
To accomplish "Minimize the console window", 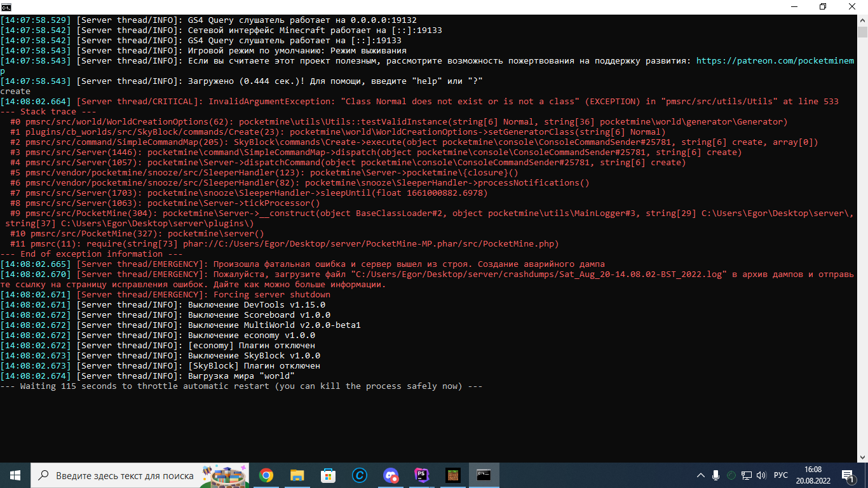I will pos(794,6).
